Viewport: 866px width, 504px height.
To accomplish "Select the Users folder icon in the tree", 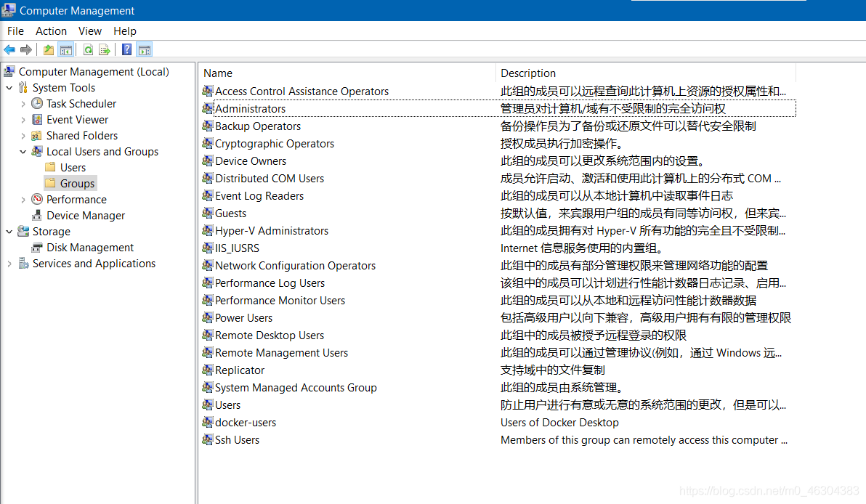I will click(x=50, y=167).
